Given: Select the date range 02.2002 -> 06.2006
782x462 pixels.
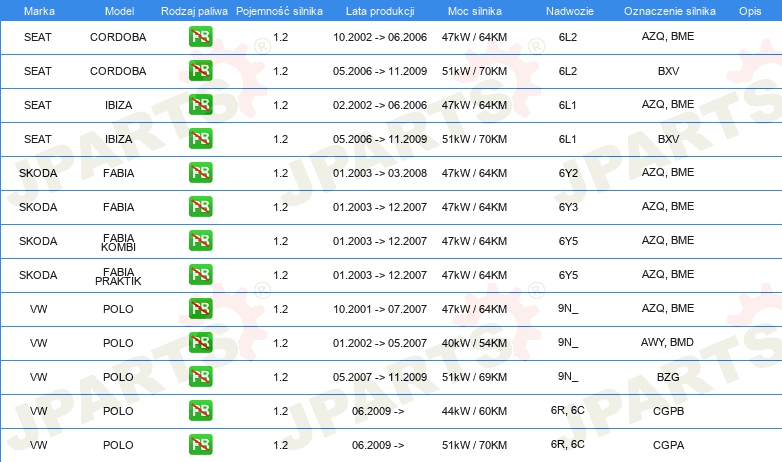Looking at the screenshot, I should 380,105.
